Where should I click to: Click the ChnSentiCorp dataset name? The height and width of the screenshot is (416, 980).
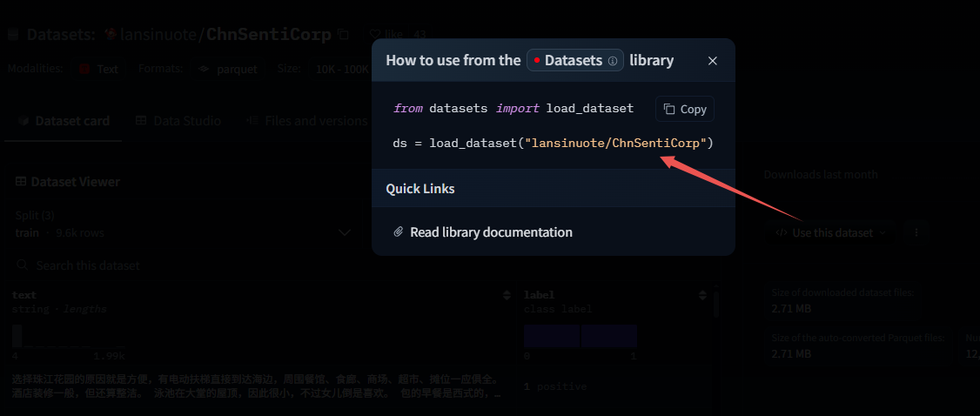[268, 34]
